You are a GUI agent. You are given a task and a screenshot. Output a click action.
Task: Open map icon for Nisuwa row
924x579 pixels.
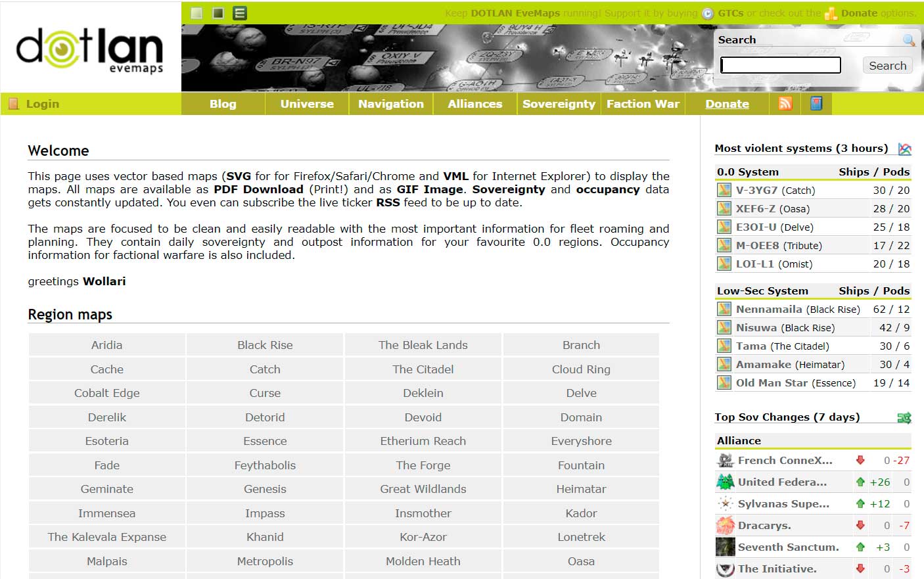[724, 327]
